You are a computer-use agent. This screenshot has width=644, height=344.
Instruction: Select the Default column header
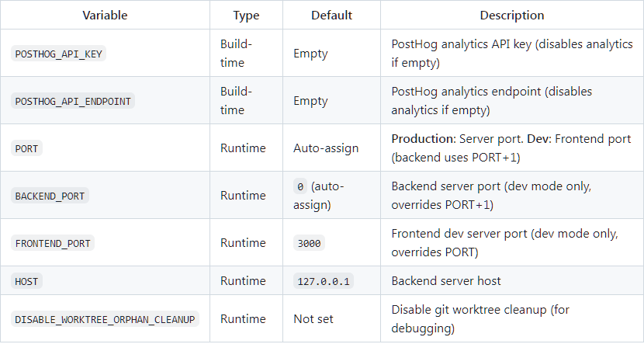(x=331, y=16)
